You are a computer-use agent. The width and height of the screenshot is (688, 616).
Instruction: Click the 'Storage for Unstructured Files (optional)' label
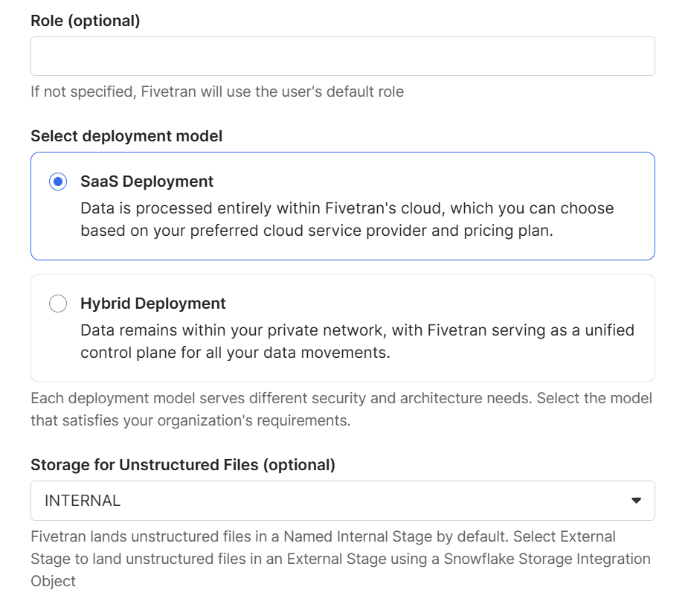pos(183,465)
